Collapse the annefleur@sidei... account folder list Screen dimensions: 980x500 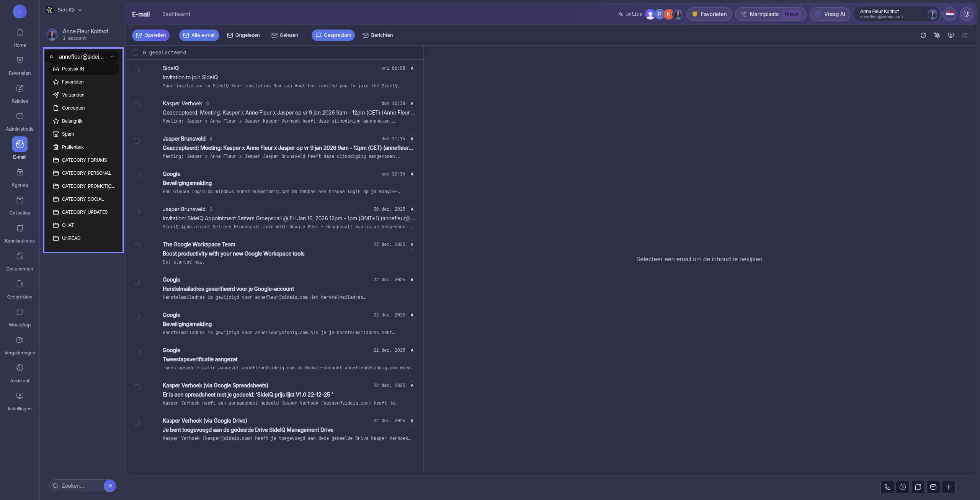coord(113,57)
